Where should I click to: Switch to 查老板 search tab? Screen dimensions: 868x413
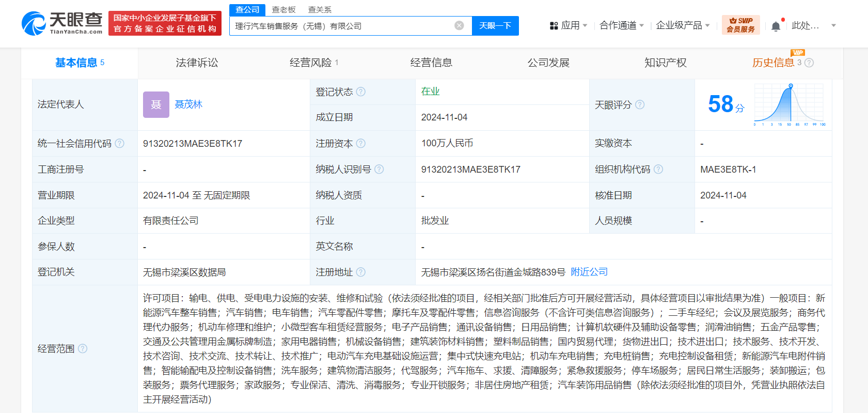tap(283, 10)
